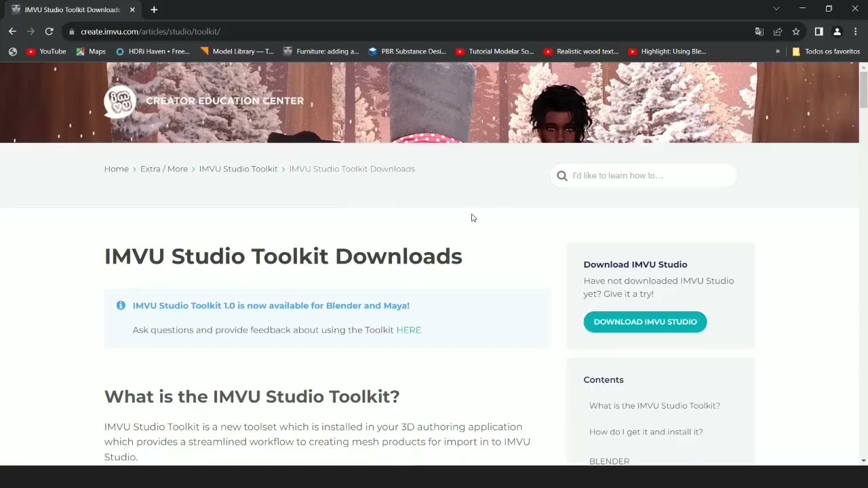Open the Chrome profile icon
This screenshot has height=488, width=868.
coord(837,31)
